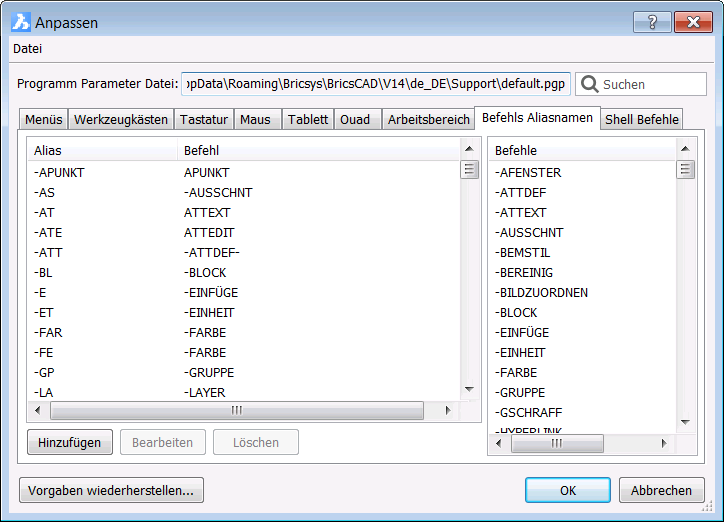
Task: Select the -ATE alias row
Action: tap(48, 232)
